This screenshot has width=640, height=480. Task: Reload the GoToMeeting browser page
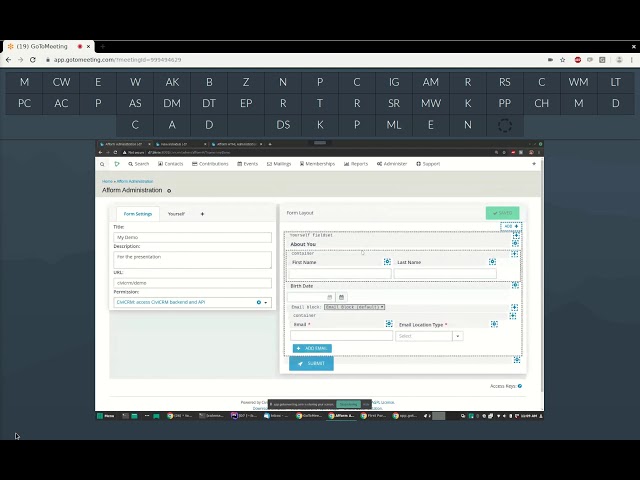tap(33, 60)
